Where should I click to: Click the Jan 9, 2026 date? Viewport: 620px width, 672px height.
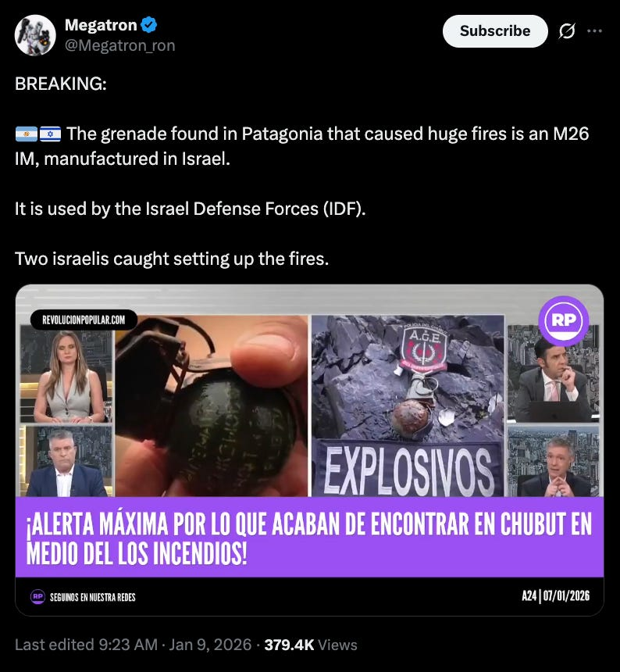[x=210, y=645]
